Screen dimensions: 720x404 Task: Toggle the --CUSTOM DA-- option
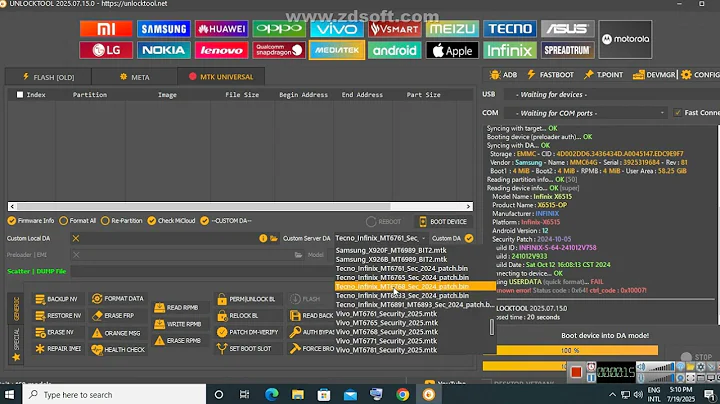[x=226, y=221]
